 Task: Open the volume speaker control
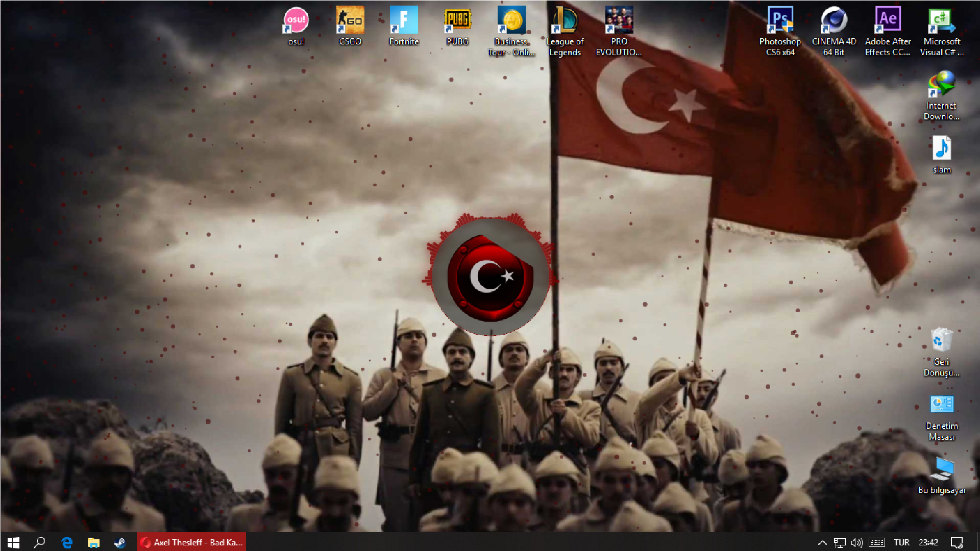tap(857, 542)
